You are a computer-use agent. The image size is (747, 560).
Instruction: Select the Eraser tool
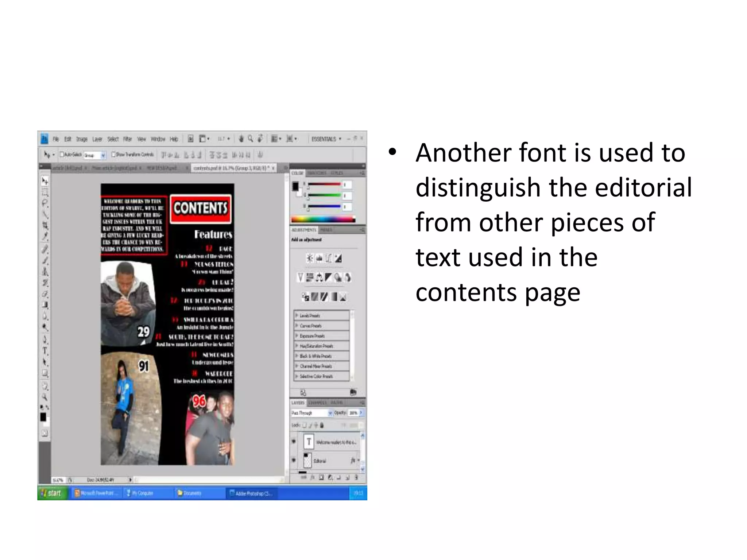(45, 294)
